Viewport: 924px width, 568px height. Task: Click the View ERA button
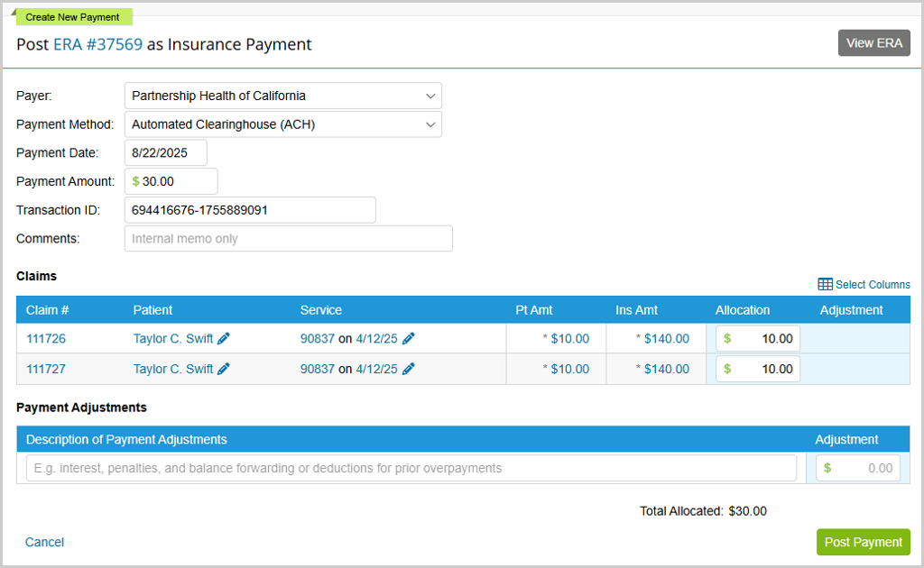click(x=873, y=42)
